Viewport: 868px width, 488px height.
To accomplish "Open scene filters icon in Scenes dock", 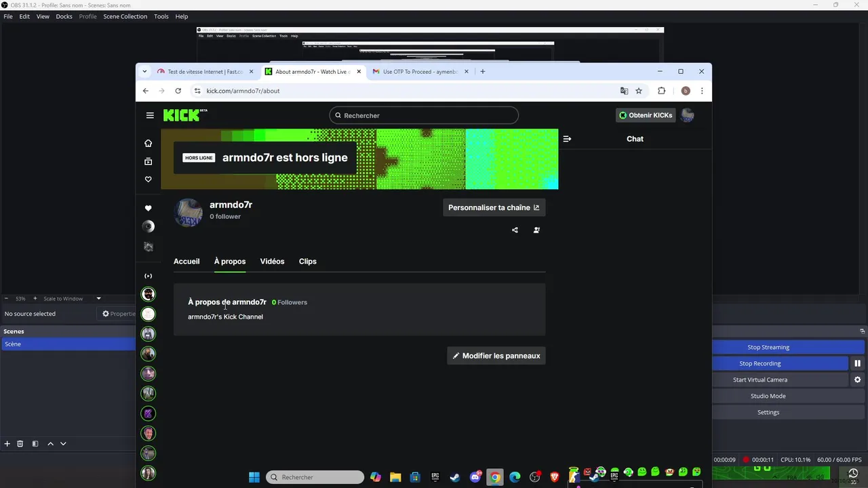I will (x=35, y=443).
